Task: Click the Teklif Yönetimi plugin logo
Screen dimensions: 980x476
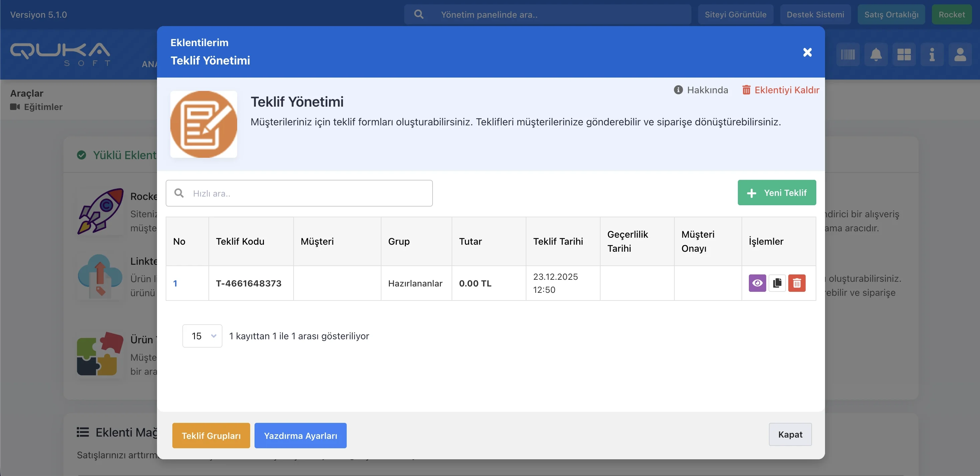Action: pos(203,124)
